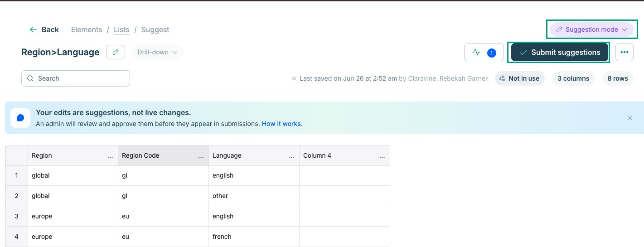
Task: Click the Region>Language list title
Action: tap(60, 52)
